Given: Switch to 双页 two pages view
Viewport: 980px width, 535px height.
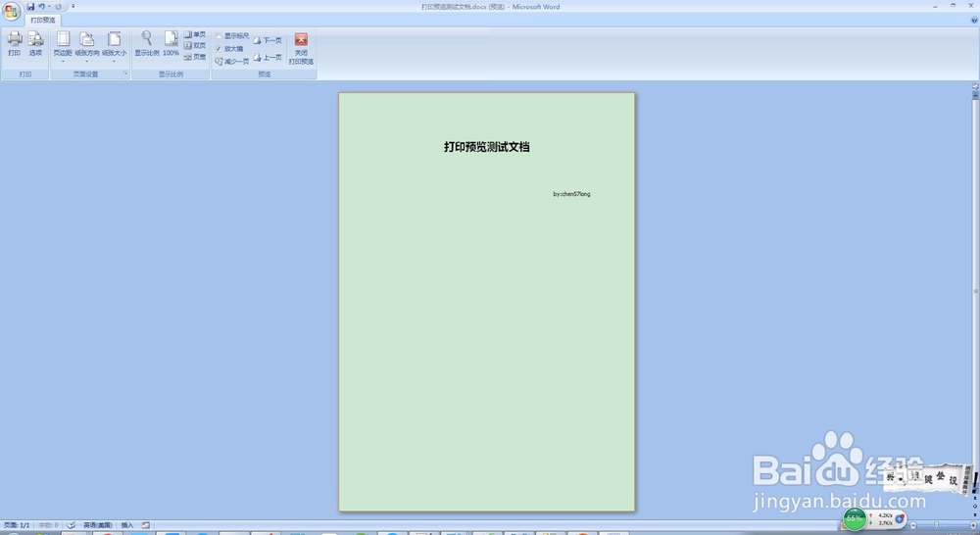Looking at the screenshot, I should click(194, 46).
